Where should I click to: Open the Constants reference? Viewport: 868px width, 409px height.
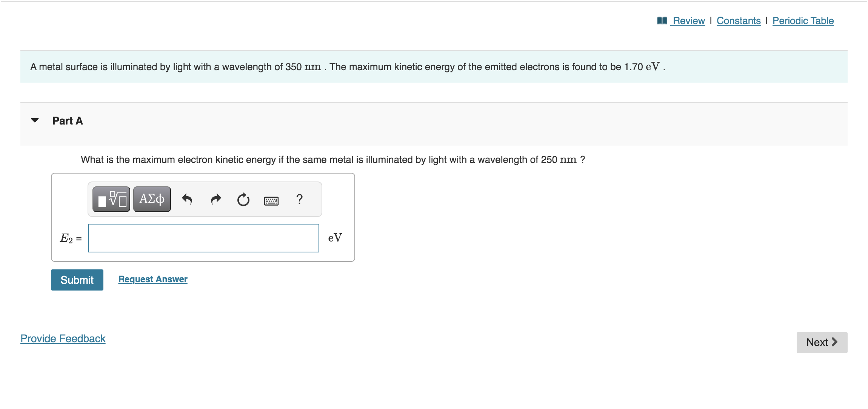tap(738, 21)
